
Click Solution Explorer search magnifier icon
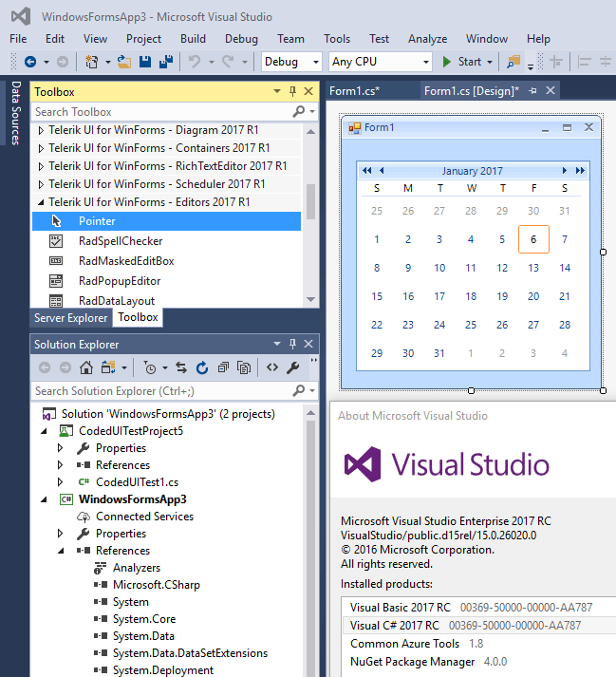[x=299, y=391]
